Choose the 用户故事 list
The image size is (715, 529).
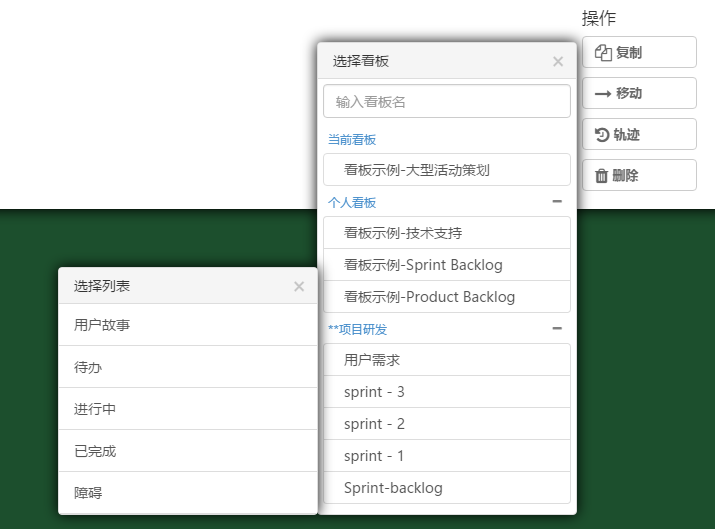(x=187, y=325)
